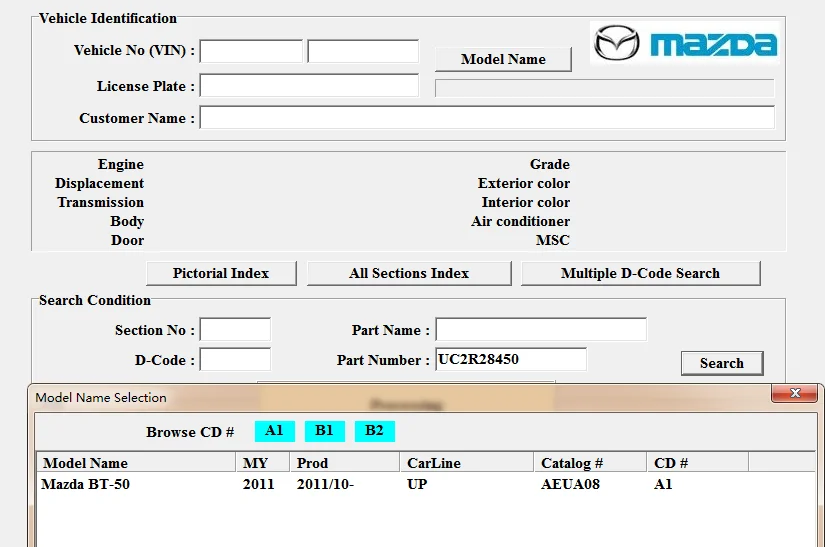Browse CD B2
The height and width of the screenshot is (547, 825).
point(374,431)
